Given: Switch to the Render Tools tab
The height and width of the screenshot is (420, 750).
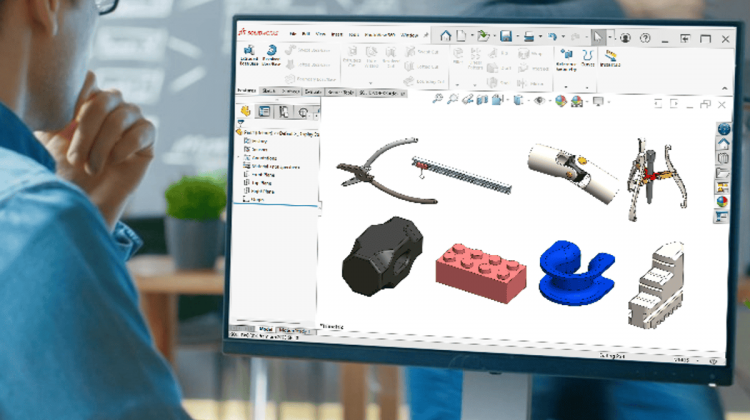Looking at the screenshot, I should (341, 92).
